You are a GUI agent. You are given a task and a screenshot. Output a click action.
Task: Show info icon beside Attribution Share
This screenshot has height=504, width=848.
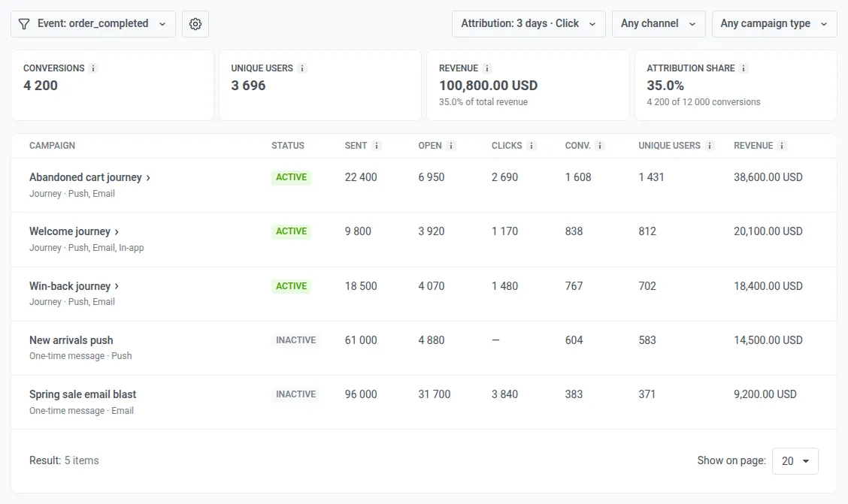click(744, 68)
